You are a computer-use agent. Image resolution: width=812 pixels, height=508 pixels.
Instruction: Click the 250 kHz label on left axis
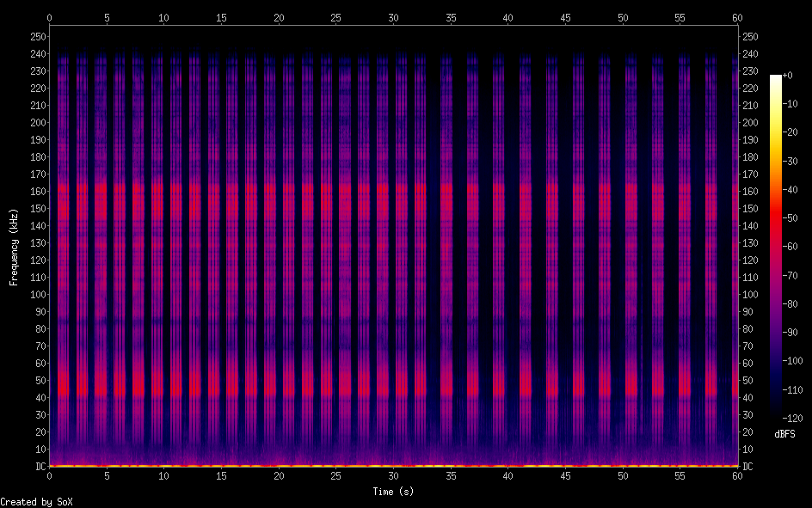point(36,36)
